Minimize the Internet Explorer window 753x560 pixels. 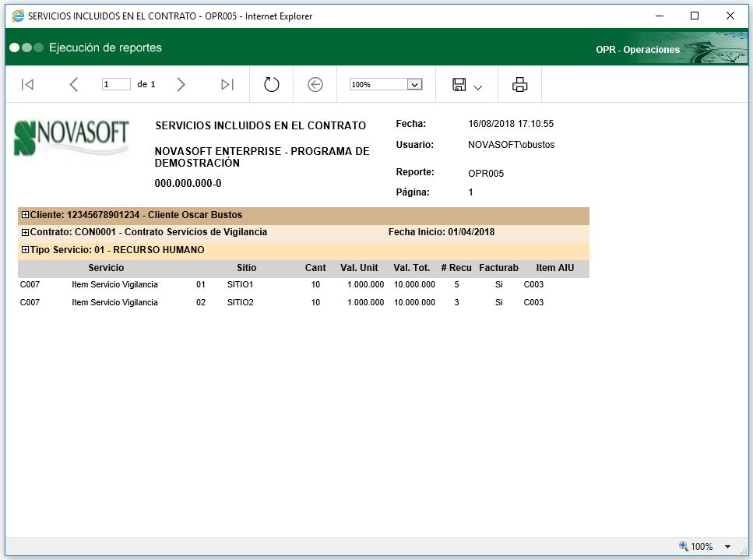coord(660,16)
